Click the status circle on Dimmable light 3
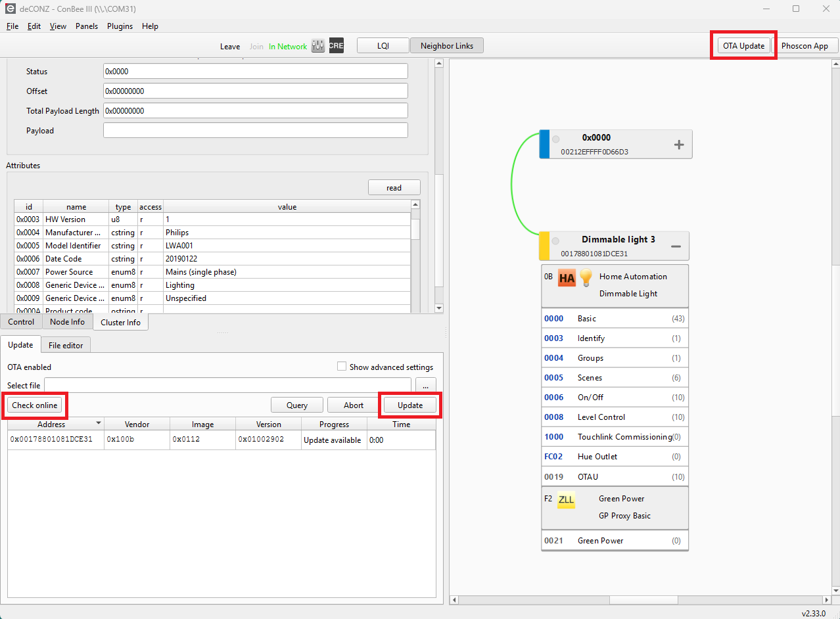This screenshot has width=840, height=619. click(x=556, y=241)
